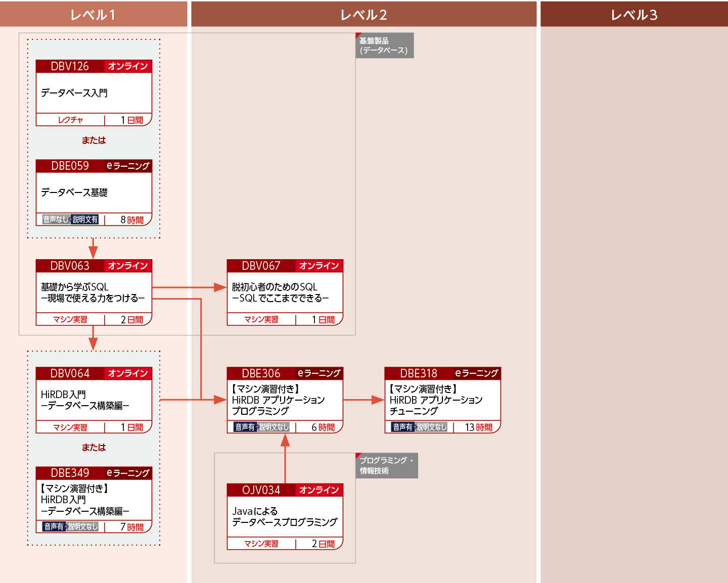
Task: Open OJV034 Javaによるデータベースプログラミング card
Action: point(285,516)
